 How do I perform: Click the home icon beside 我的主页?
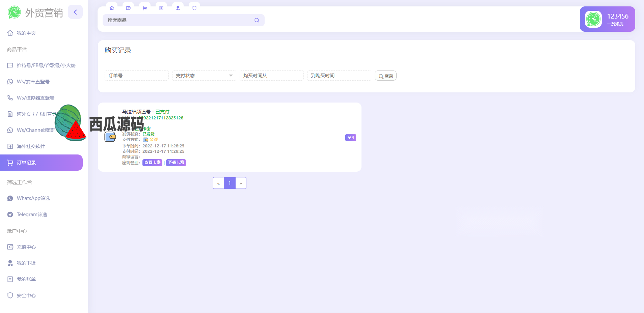point(10,33)
